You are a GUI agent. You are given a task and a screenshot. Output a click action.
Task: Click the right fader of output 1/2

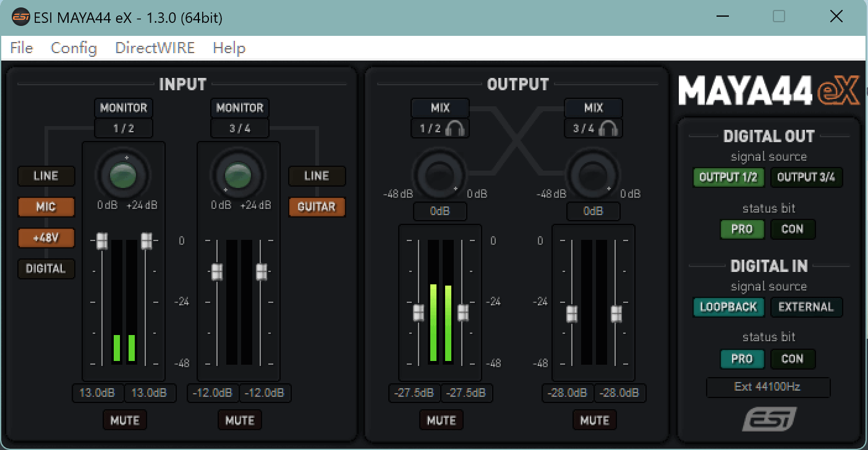[x=463, y=313]
